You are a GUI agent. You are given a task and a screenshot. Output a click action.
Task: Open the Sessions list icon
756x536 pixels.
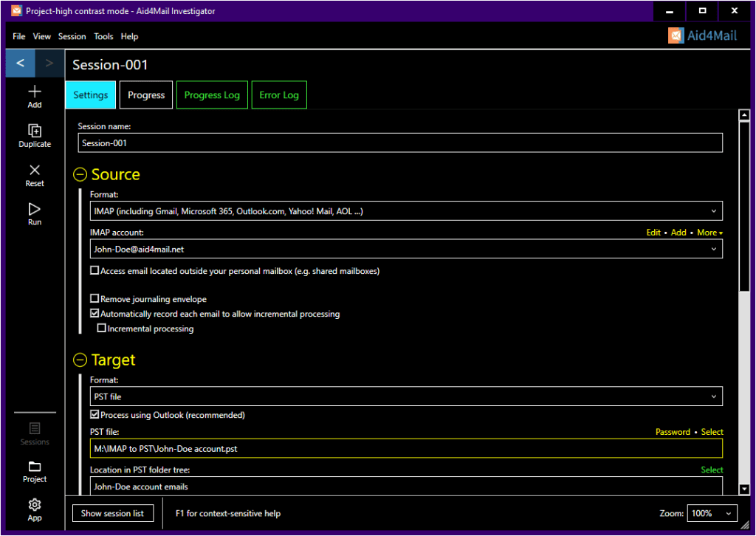pos(35,434)
